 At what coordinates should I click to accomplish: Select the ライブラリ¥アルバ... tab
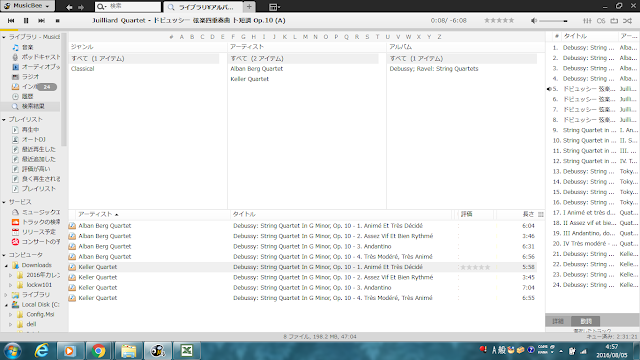point(203,7)
